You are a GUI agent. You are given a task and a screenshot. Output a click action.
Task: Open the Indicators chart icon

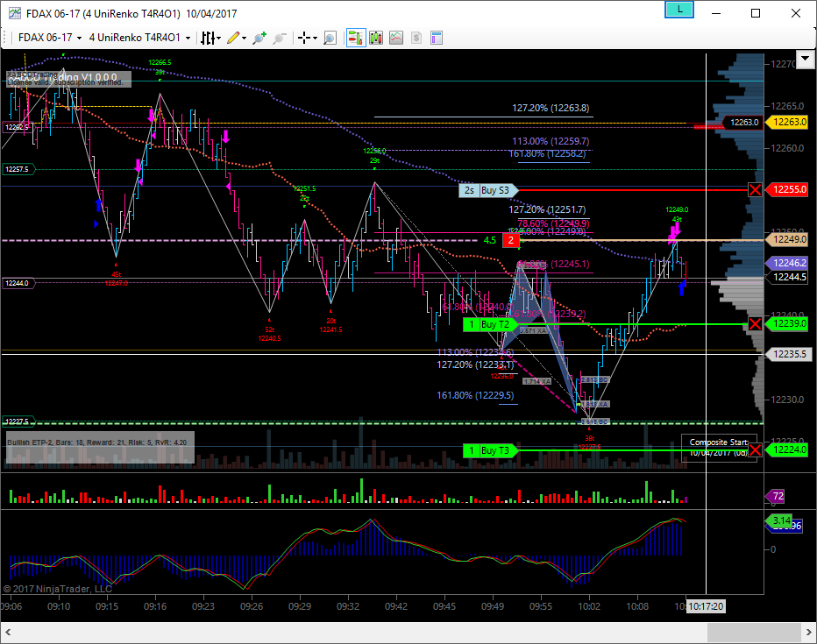point(396,38)
